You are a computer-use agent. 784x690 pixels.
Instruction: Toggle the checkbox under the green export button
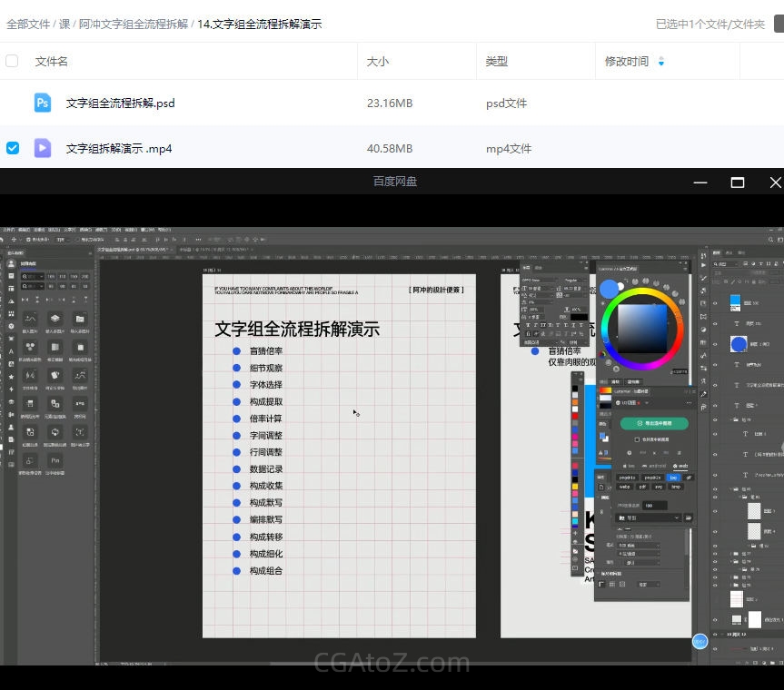point(637,439)
